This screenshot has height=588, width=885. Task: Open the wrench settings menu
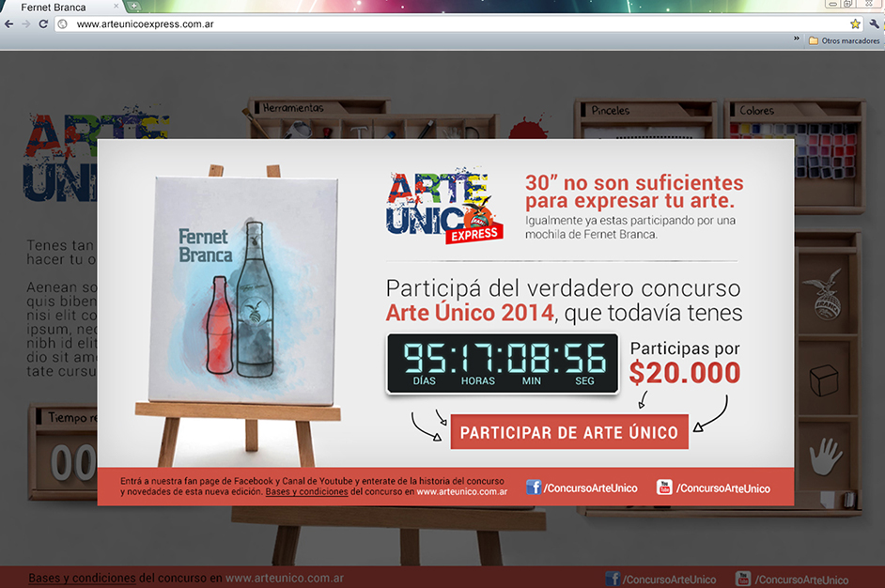(874, 23)
